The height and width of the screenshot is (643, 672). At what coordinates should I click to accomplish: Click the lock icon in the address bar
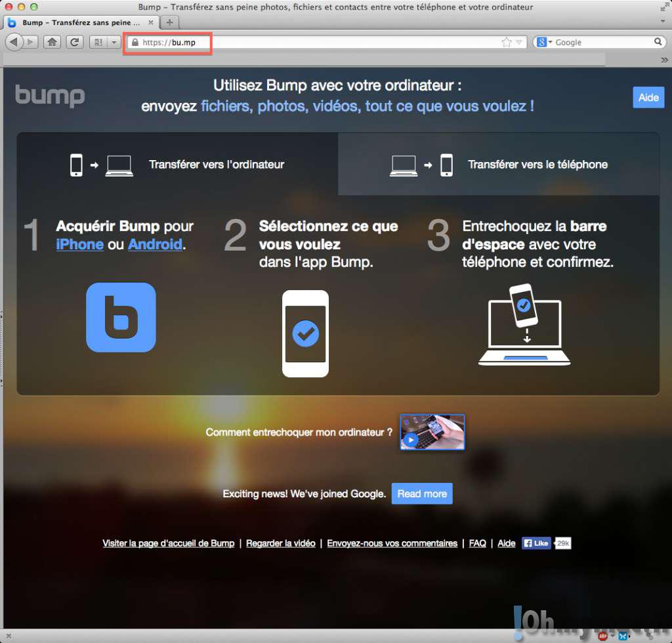tap(135, 42)
